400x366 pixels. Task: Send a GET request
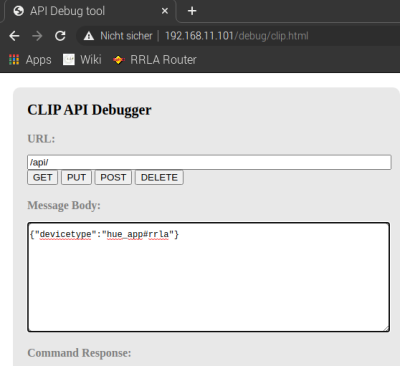(42, 177)
